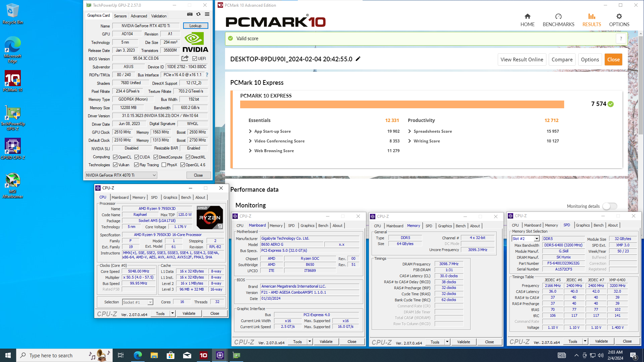This screenshot has height=362, width=644.
Task: Open Mail app from the taskbar
Action: tap(187, 355)
